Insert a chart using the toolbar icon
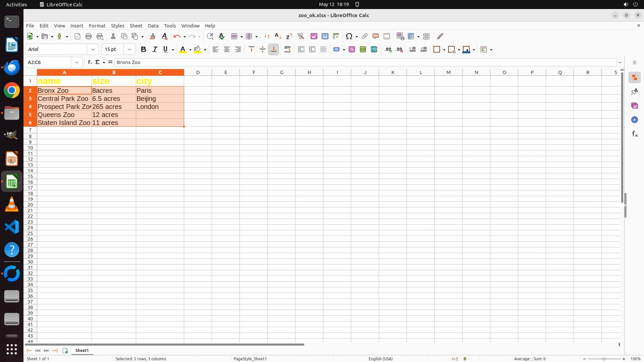The image size is (644, 362). point(325,36)
